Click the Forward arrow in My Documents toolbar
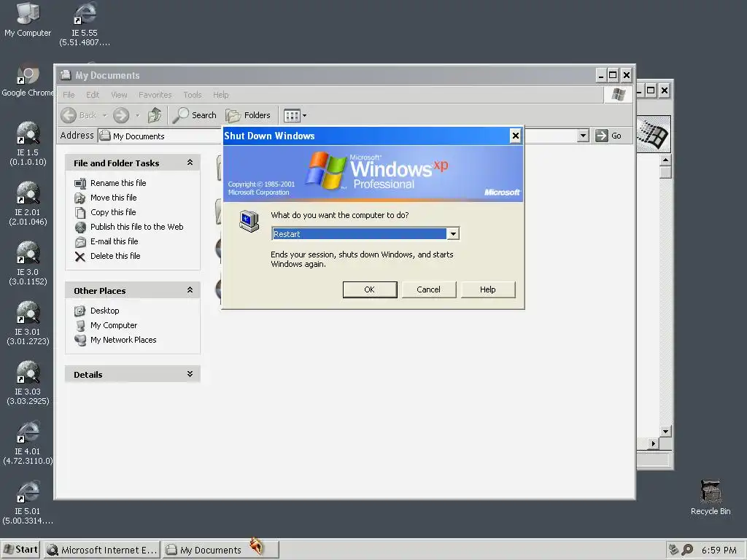This screenshot has height=560, width=747. click(121, 115)
